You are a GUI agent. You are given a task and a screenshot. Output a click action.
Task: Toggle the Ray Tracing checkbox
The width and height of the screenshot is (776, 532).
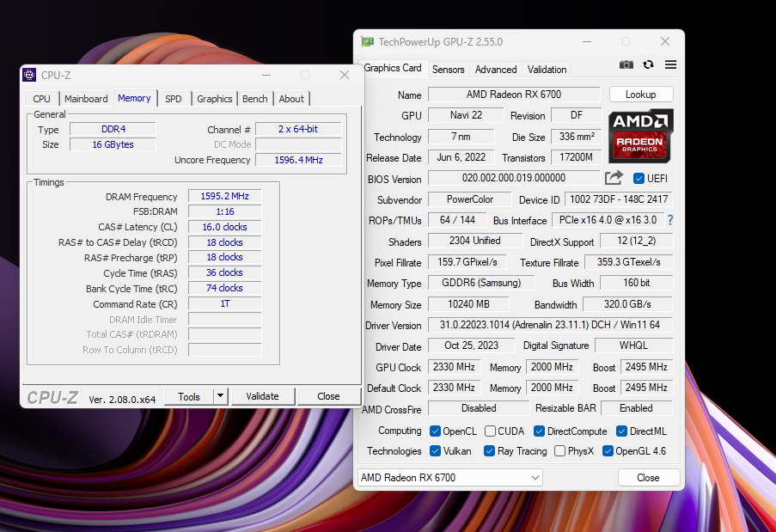coord(489,451)
